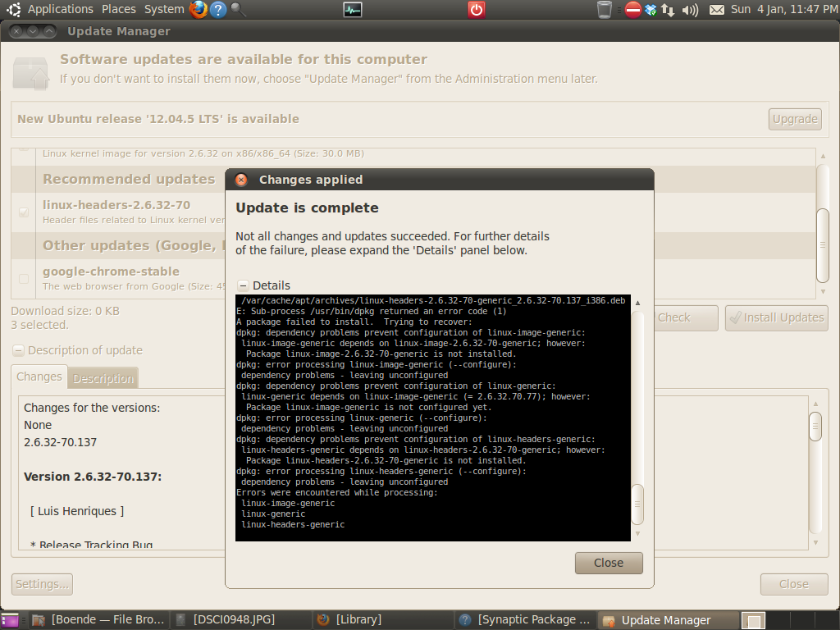Collapse the Description of update expander
The image size is (840, 630).
18,350
